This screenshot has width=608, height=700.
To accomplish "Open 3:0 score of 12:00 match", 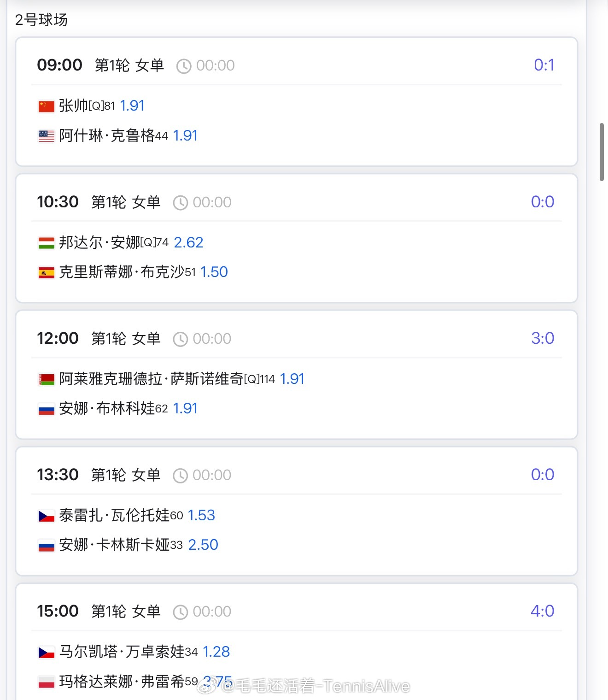I will [543, 338].
